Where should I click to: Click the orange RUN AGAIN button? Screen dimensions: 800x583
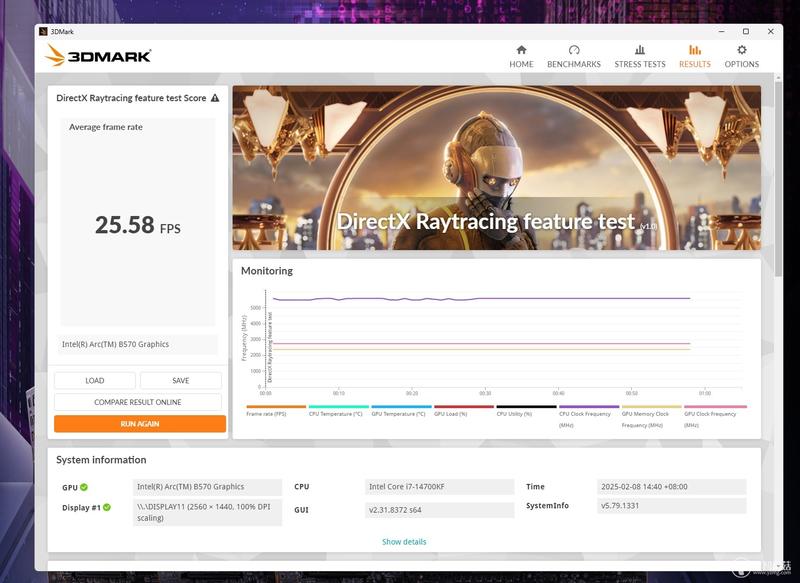pos(140,424)
